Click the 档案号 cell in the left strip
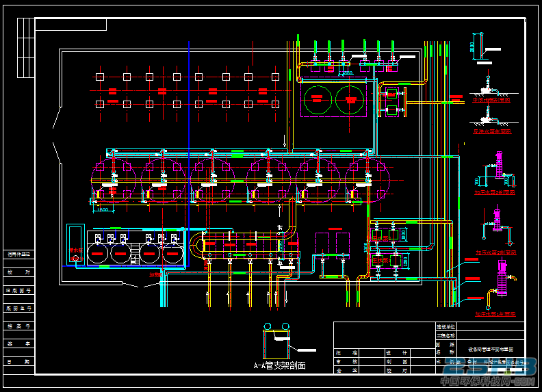 [x=18, y=326]
